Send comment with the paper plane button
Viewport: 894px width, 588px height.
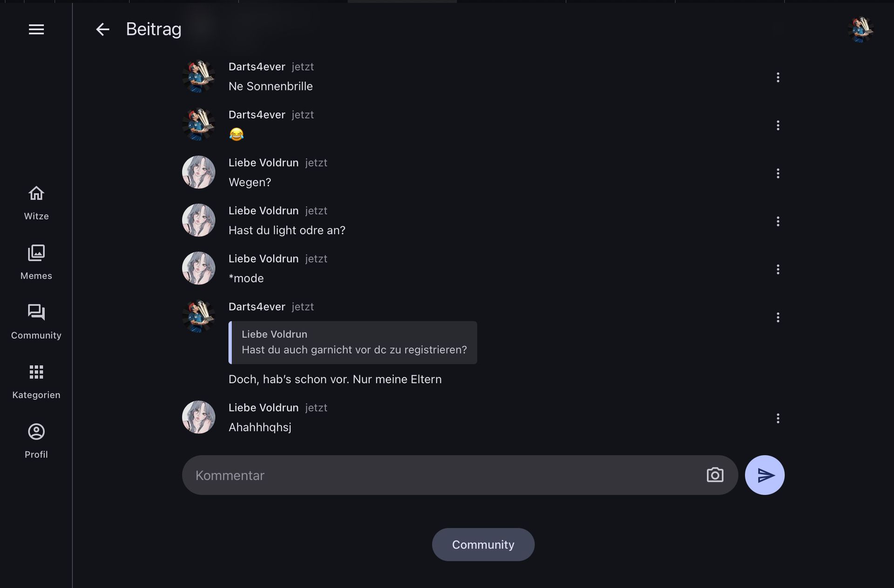[x=765, y=475]
